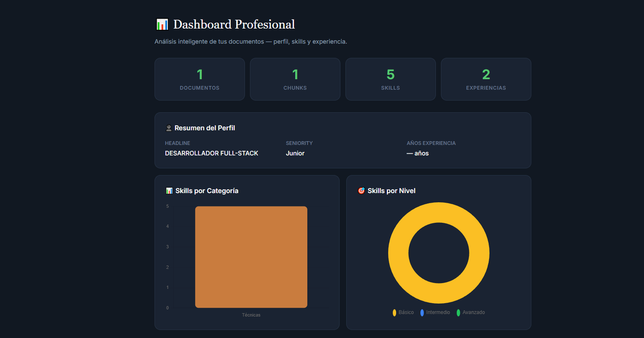Click the DESARROLLADOR FULL-STACK headline value
Screen dimensions: 644x338
[x=211, y=153]
